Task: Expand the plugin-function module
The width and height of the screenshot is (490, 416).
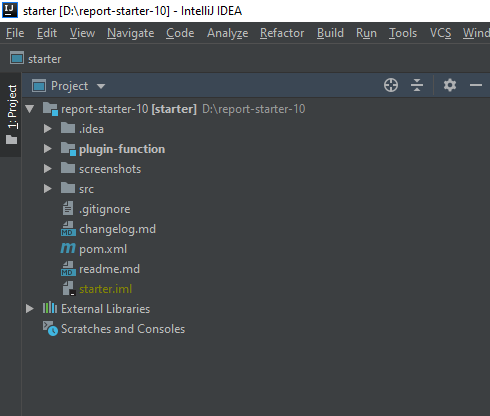Action: [x=48, y=149]
